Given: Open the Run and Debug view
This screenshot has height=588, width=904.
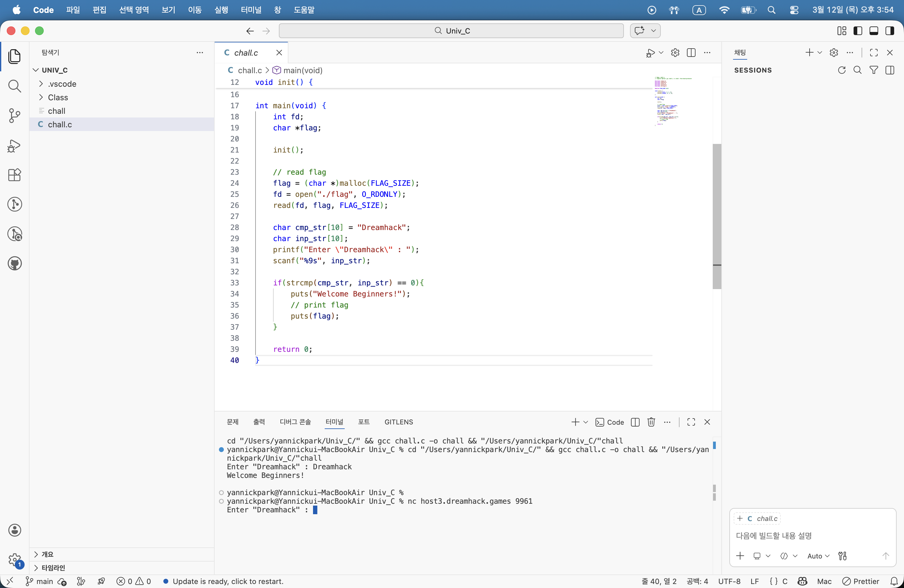Looking at the screenshot, I should (14, 145).
